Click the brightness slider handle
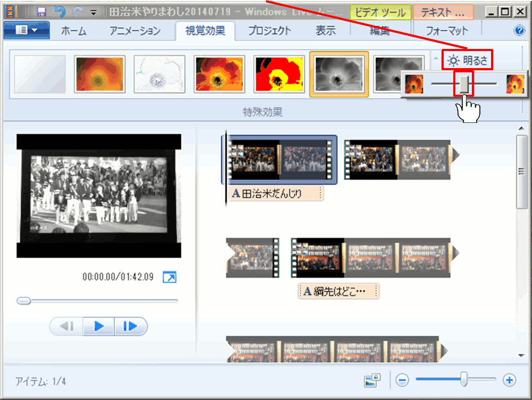This screenshot has height=400, width=532. tap(465, 84)
